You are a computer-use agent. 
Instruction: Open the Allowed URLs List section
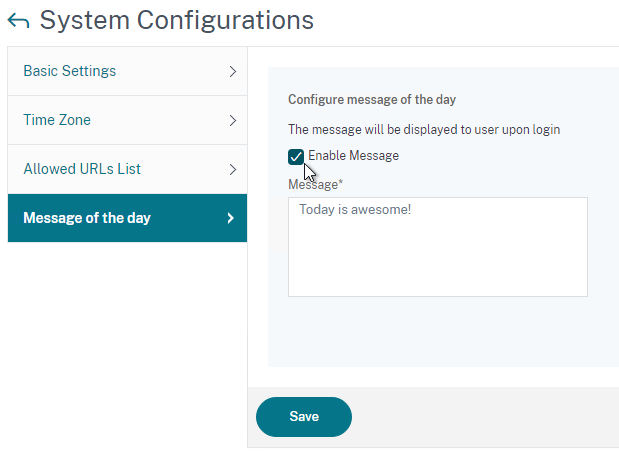click(127, 169)
